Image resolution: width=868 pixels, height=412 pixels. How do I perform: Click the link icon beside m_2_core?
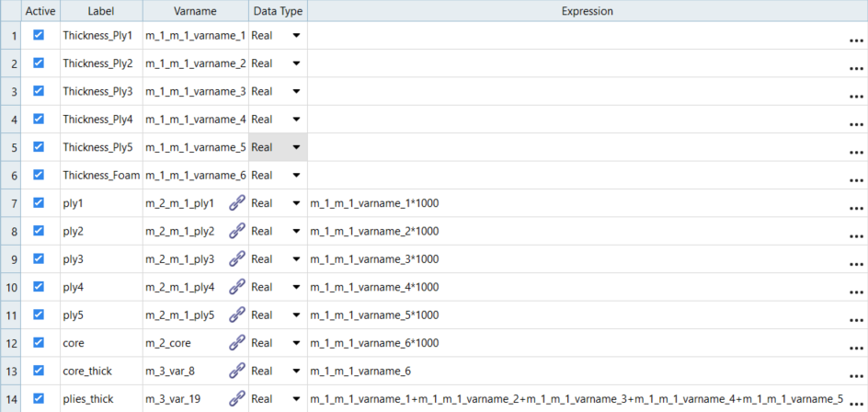(236, 343)
